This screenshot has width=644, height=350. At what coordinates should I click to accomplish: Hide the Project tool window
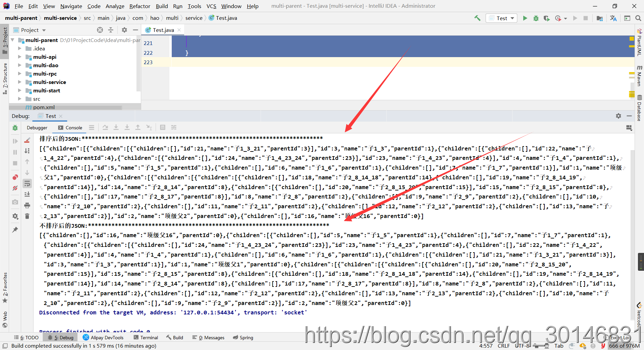pyautogui.click(x=135, y=30)
